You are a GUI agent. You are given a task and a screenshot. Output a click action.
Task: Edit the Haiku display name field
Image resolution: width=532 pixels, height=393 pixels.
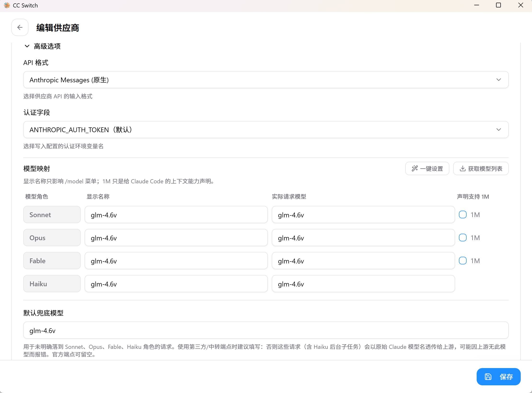pyautogui.click(x=176, y=284)
